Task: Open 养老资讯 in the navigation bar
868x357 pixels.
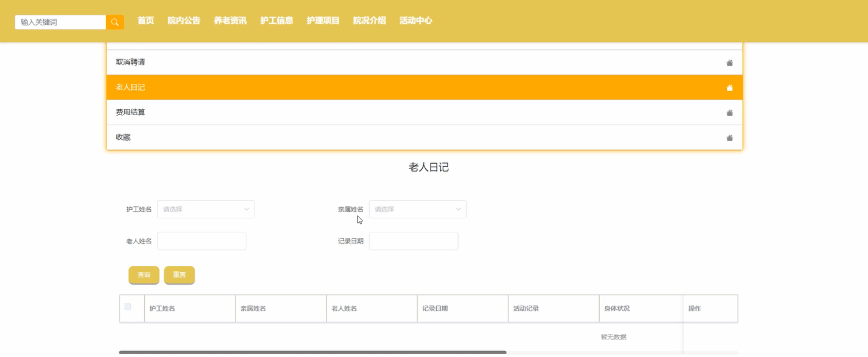Action: [x=230, y=21]
